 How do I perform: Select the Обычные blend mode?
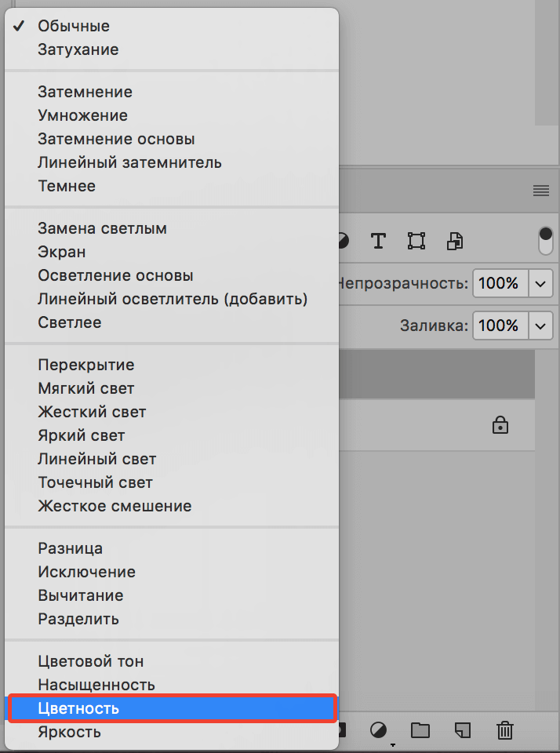tap(74, 26)
